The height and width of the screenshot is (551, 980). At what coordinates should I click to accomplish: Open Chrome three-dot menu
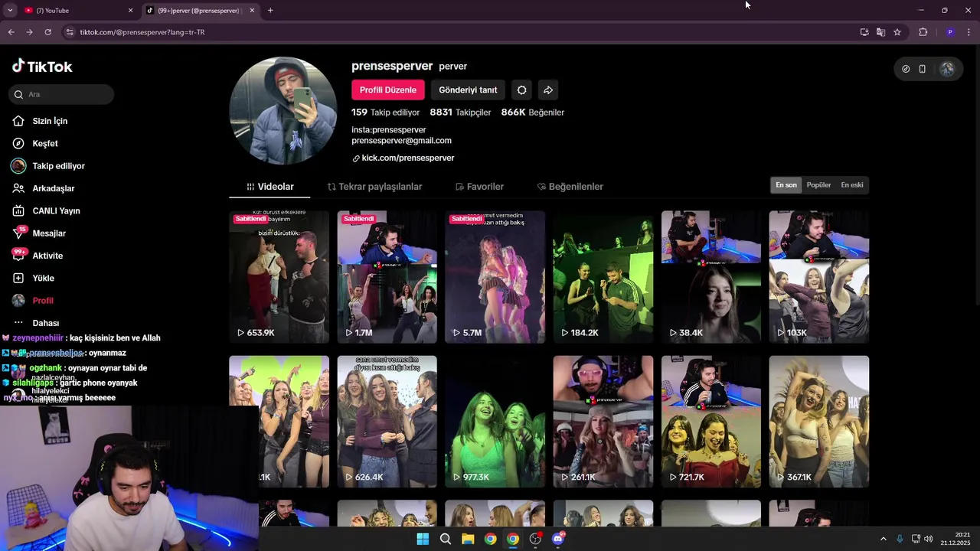(969, 32)
